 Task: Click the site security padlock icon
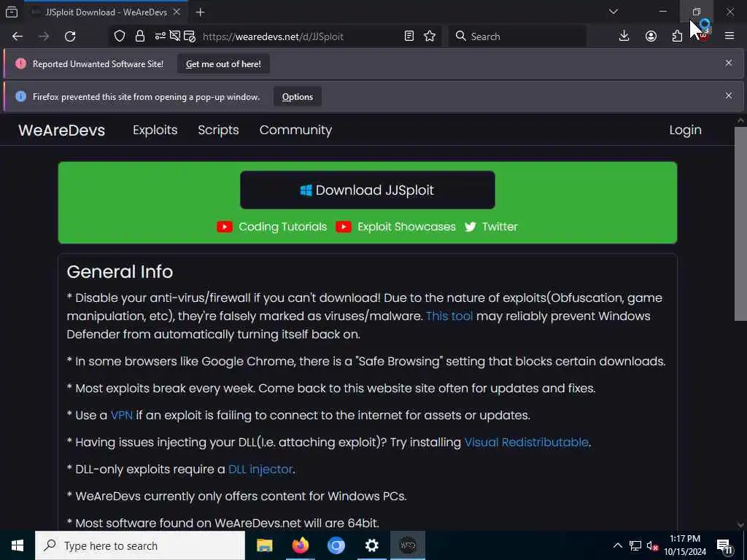[139, 36]
